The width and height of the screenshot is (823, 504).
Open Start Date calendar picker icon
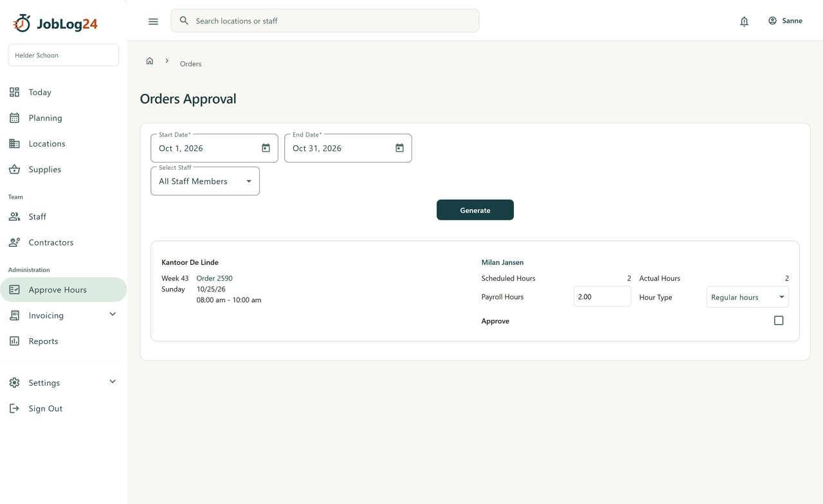[x=266, y=148]
